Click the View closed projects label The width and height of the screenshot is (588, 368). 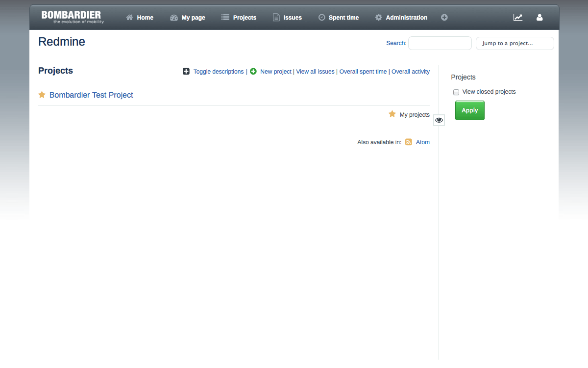click(489, 92)
